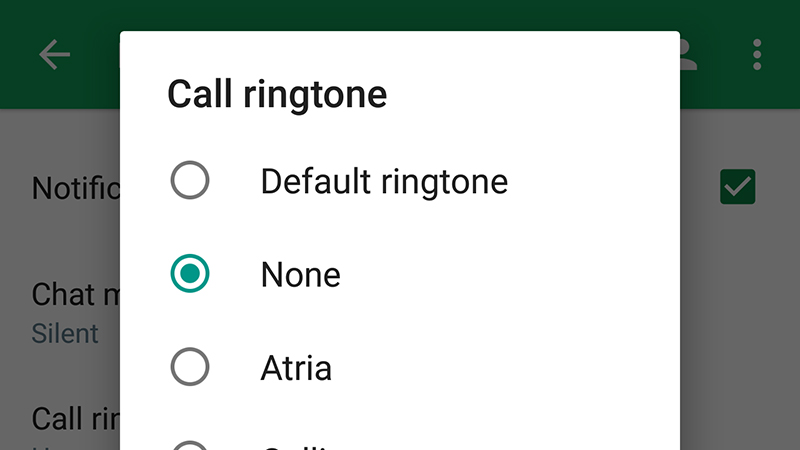
Task: Click the dimmed "Notific" label
Action: tap(76, 188)
